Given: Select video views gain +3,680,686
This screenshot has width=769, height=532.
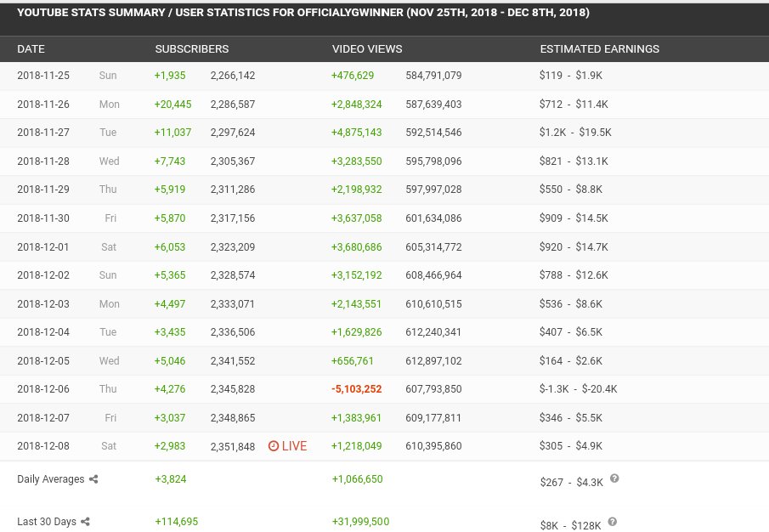Looking at the screenshot, I should point(357,247).
